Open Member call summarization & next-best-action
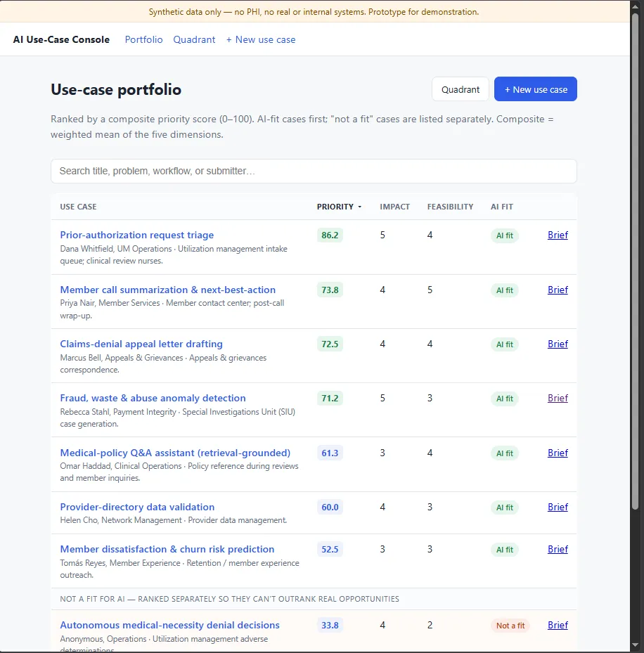The height and width of the screenshot is (653, 644). point(168,290)
